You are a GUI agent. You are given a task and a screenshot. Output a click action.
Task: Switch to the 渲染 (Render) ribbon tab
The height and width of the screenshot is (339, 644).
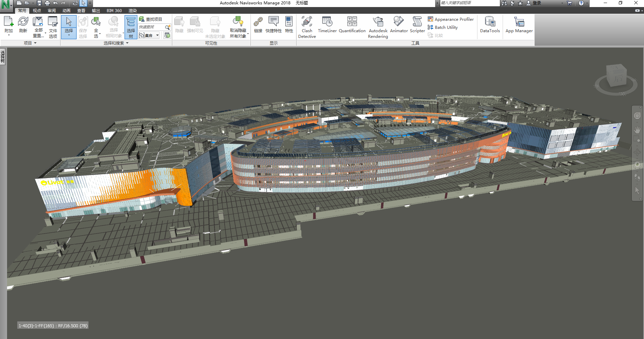coord(133,11)
